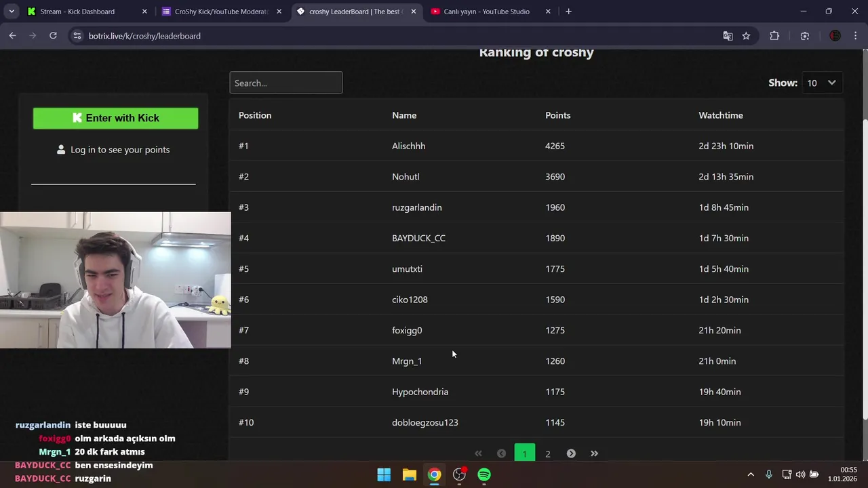Reload the leaderboard page

pos(53,36)
